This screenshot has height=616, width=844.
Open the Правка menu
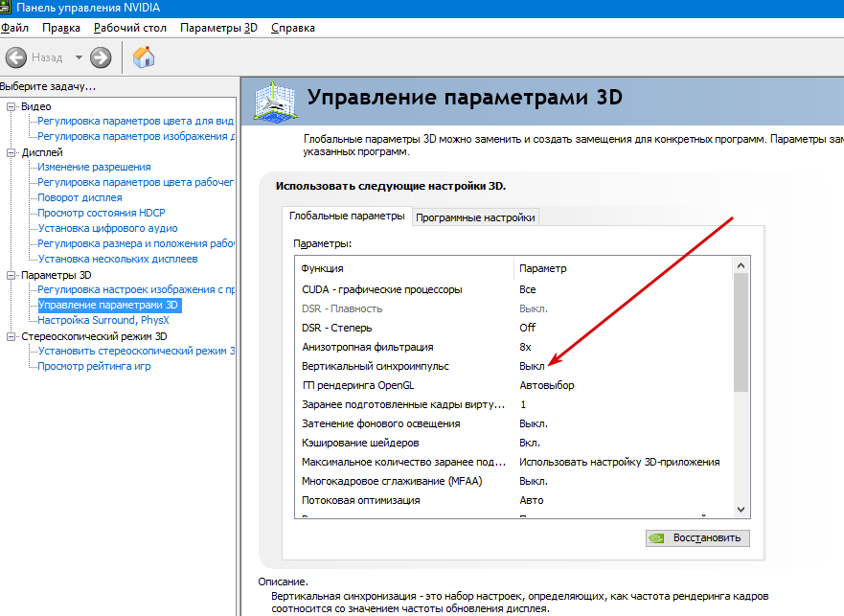[61, 28]
